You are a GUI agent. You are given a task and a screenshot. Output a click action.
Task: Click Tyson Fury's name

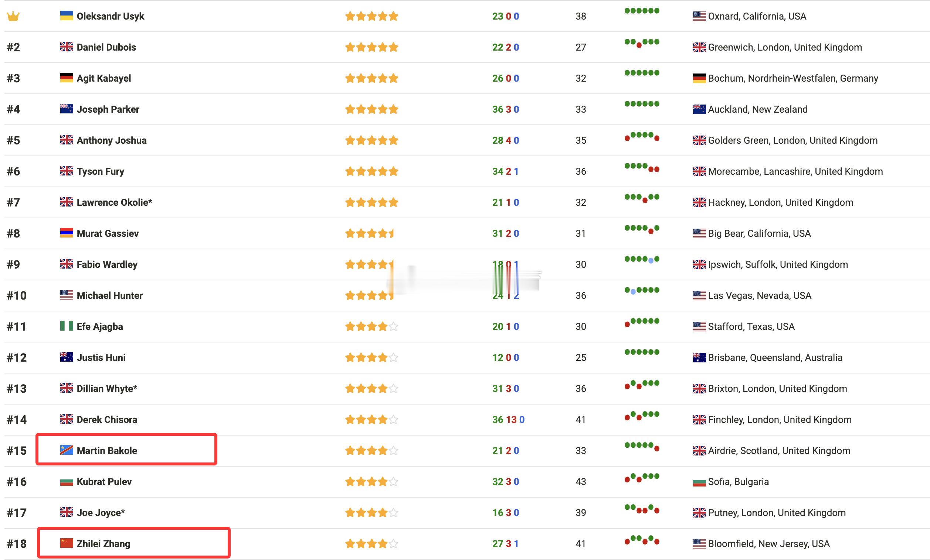click(x=101, y=171)
